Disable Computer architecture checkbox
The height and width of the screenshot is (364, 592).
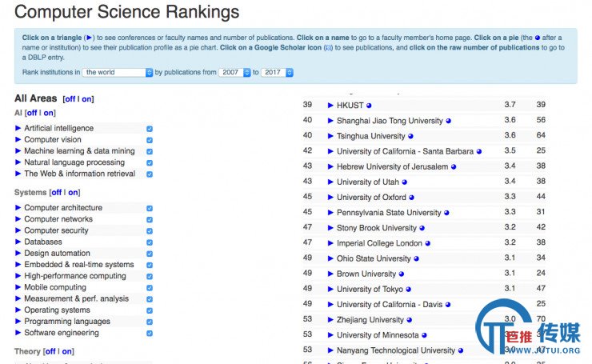coord(150,209)
